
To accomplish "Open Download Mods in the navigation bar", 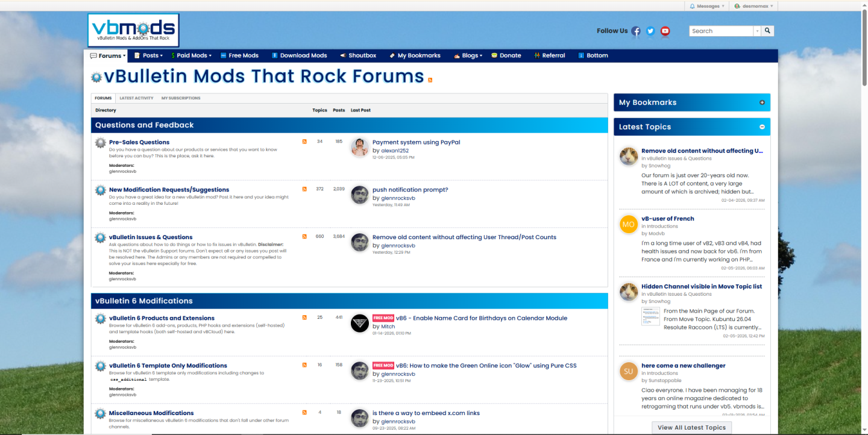I will click(299, 55).
